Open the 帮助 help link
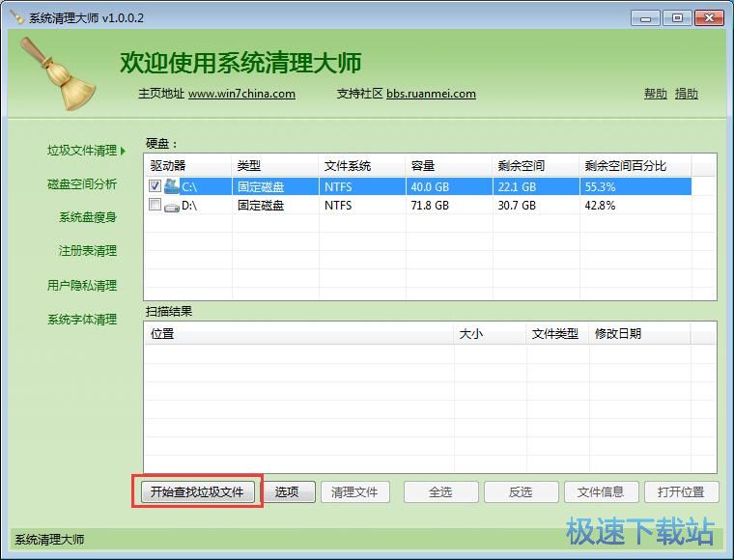 coord(655,94)
